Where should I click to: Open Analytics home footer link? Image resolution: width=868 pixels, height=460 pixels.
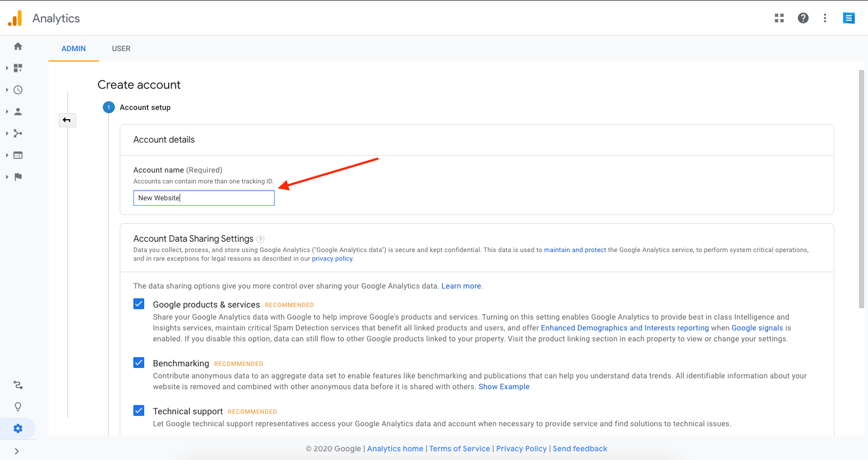pyautogui.click(x=395, y=449)
